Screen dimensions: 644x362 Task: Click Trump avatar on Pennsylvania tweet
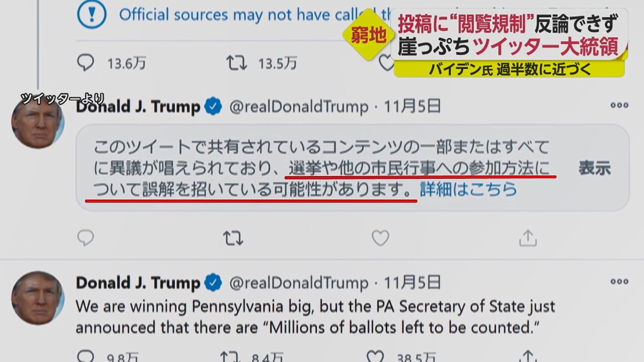[38, 298]
